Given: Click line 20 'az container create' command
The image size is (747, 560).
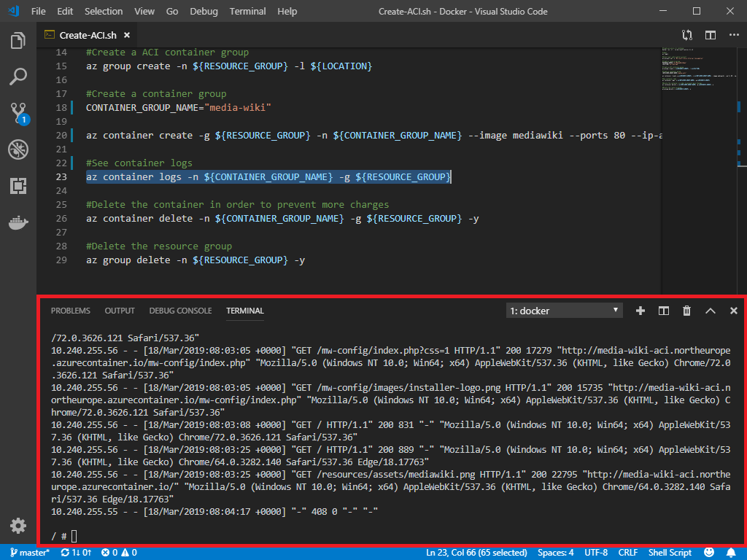Looking at the screenshot, I should (374, 135).
